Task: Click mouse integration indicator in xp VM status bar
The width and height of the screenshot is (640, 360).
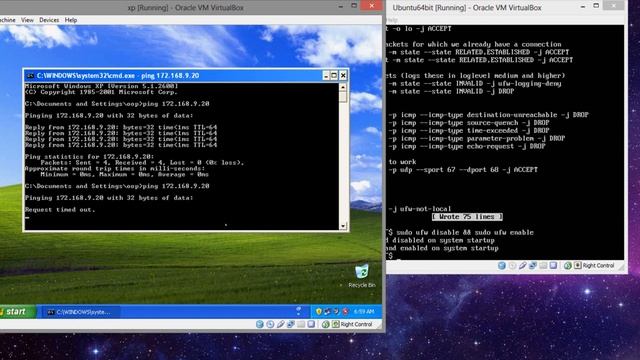Action: (x=325, y=324)
